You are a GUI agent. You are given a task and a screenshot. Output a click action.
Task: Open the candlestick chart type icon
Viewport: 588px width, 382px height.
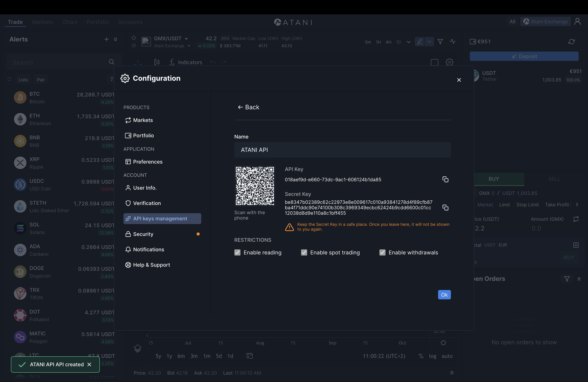click(157, 62)
